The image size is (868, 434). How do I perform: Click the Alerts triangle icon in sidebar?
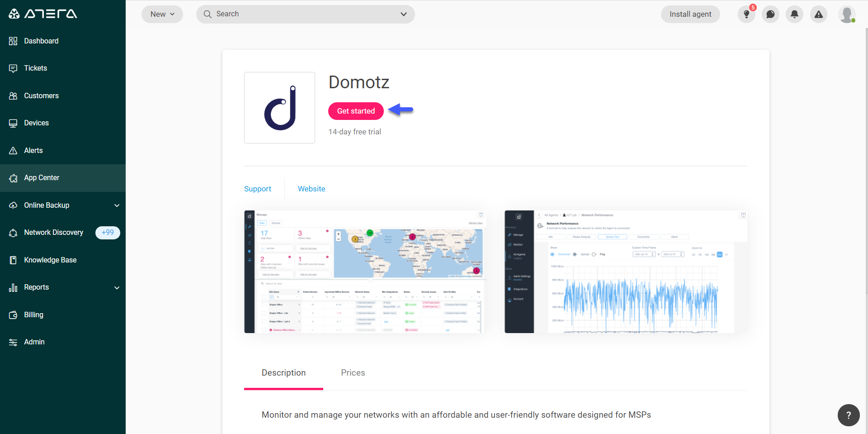[13, 151]
